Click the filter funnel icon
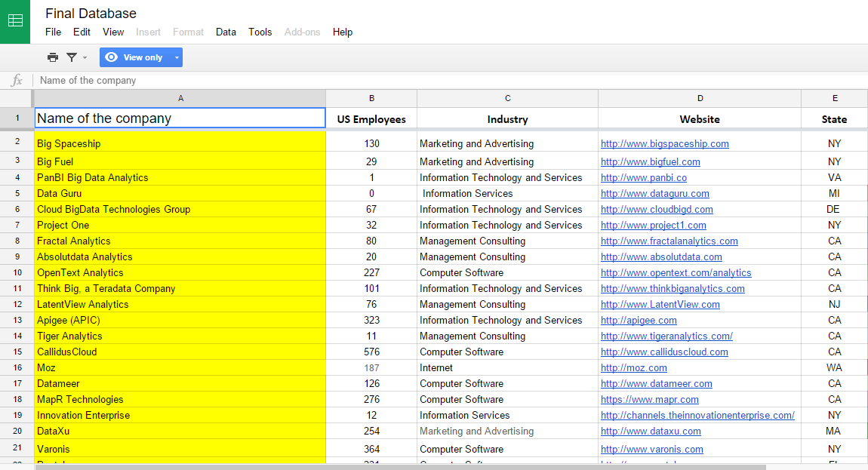 (72, 57)
